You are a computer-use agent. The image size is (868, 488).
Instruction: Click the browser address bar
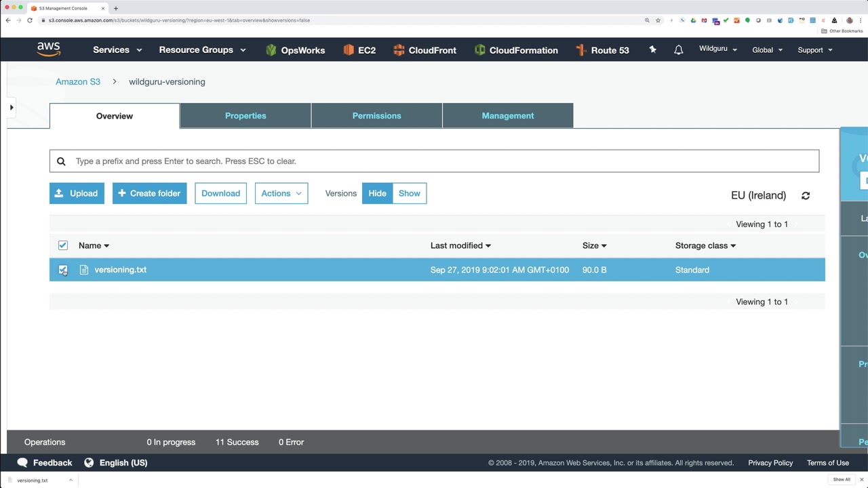[x=339, y=20]
